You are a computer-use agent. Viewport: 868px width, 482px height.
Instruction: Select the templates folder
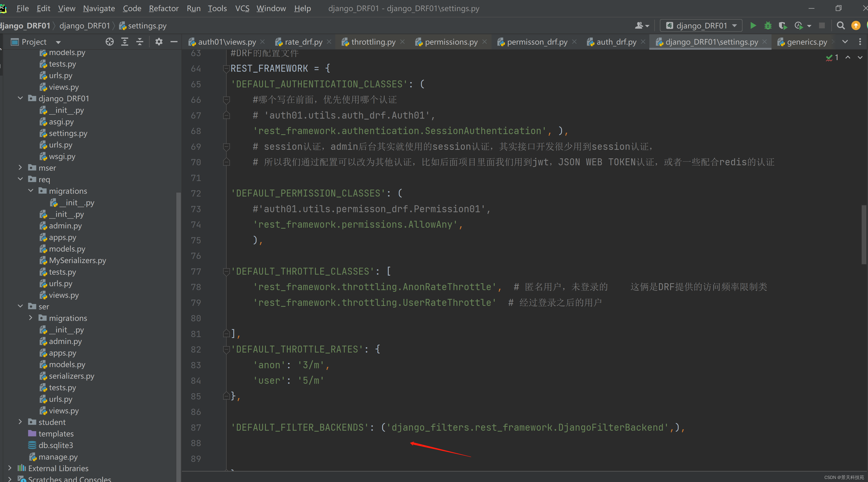pos(56,433)
